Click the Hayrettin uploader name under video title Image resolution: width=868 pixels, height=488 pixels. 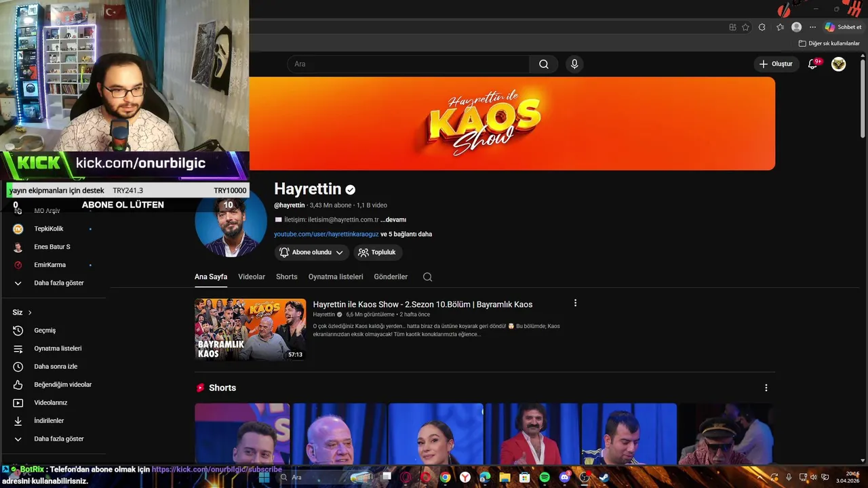click(x=324, y=314)
